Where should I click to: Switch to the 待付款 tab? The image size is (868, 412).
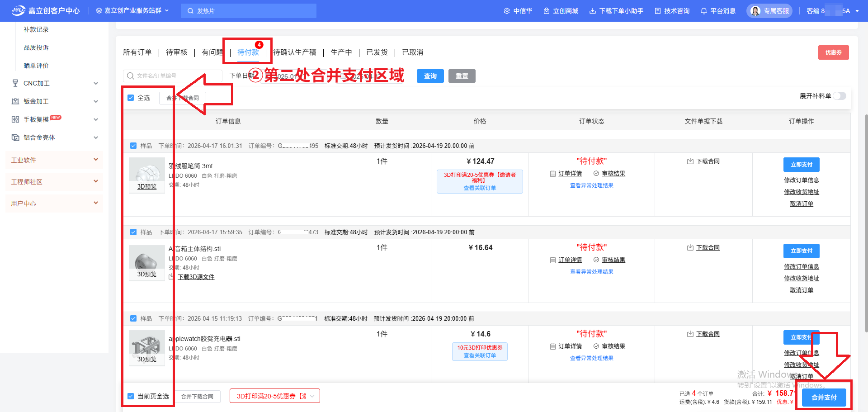(x=248, y=52)
